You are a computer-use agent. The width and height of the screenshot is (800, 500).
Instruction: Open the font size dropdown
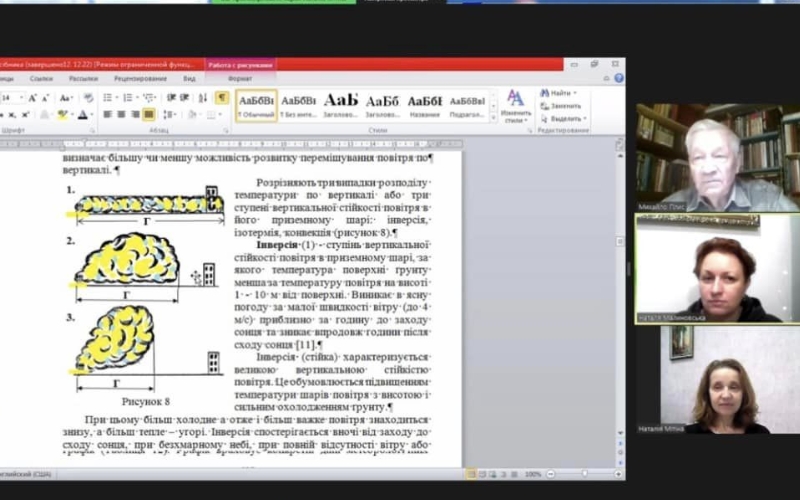(x=21, y=98)
